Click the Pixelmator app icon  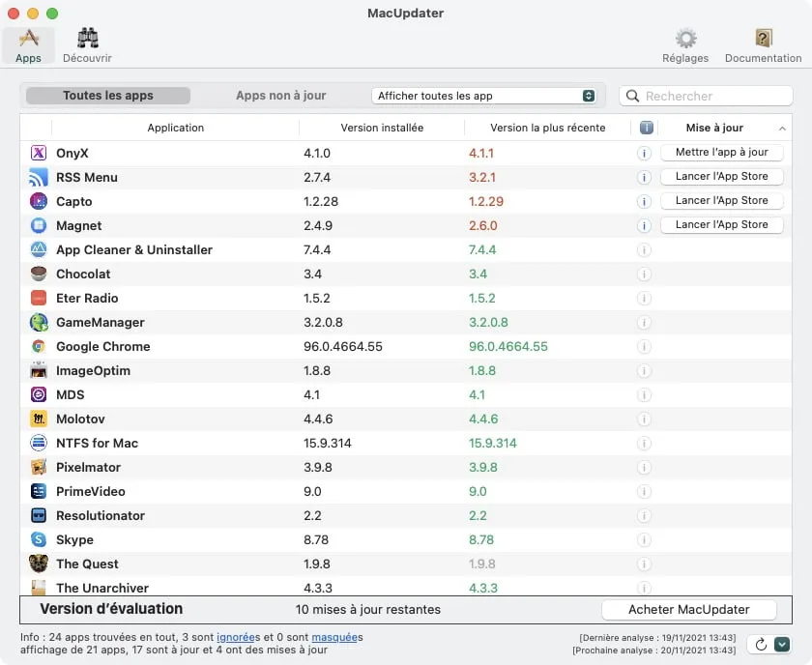pyautogui.click(x=39, y=467)
